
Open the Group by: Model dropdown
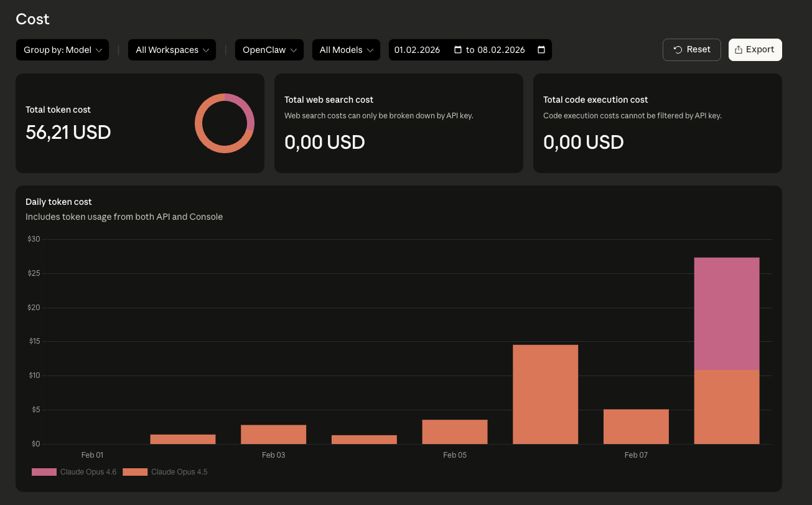(62, 50)
